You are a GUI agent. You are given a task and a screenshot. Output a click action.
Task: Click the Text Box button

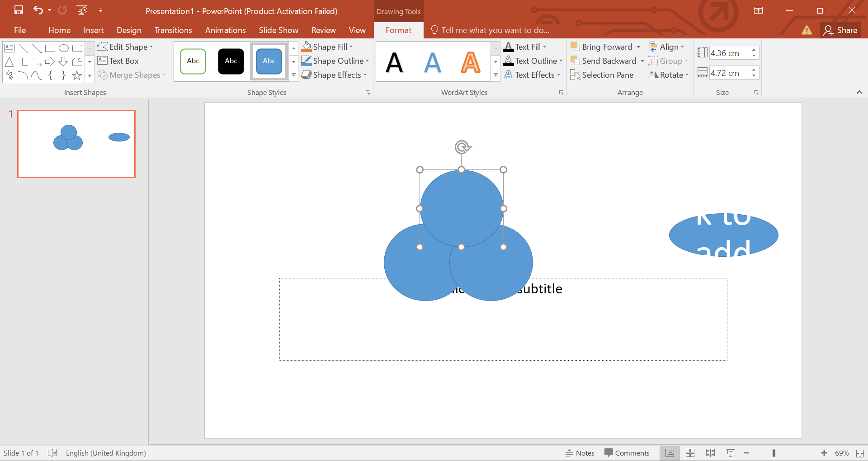[x=118, y=61]
